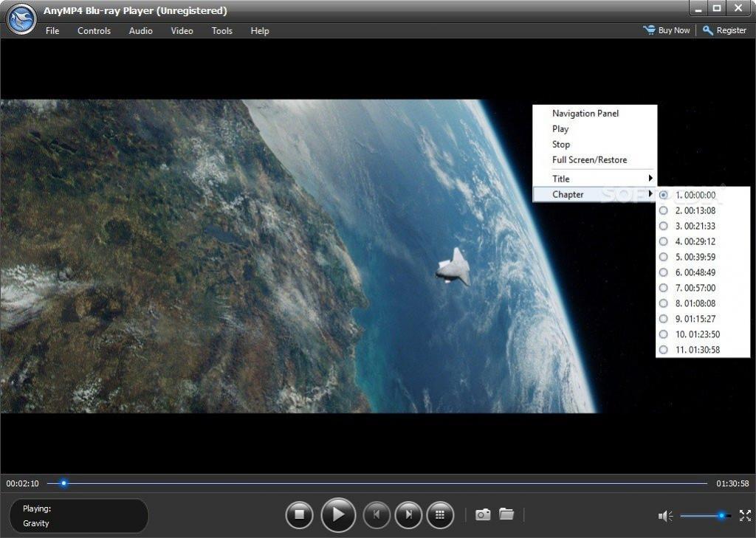Screen dimensions: 756x538
Task: Click the AnyMP4 logo icon
Action: pos(21,19)
